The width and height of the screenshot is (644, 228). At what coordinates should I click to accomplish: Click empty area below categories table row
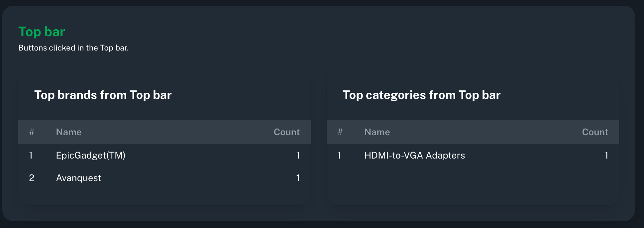[473, 184]
